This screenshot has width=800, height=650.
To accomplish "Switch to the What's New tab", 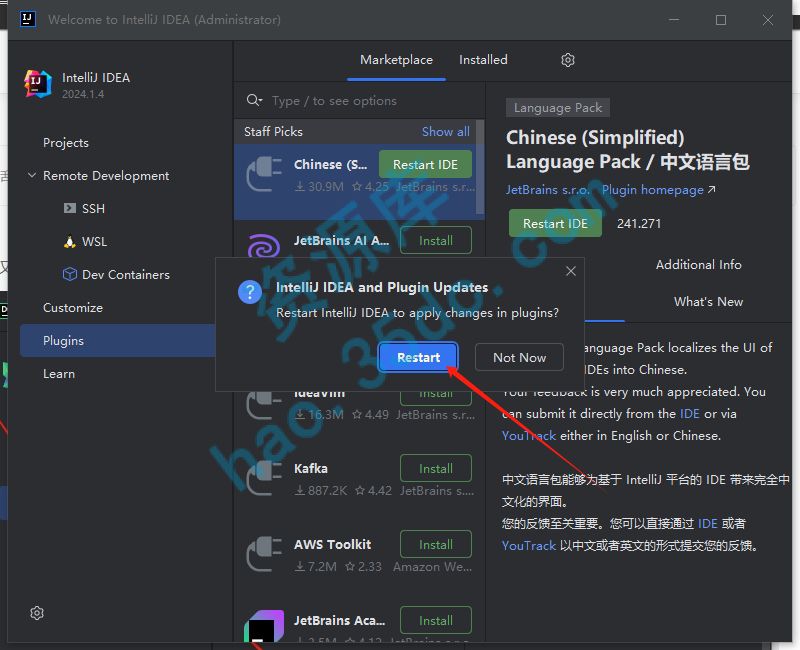I will (x=708, y=302).
